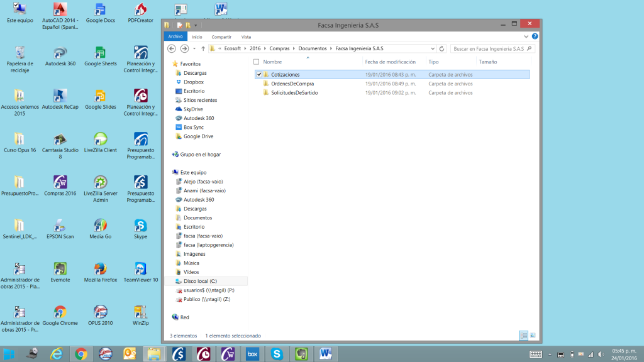Uncheck the Cotizaciones folder checkbox
The height and width of the screenshot is (362, 644).
click(259, 75)
